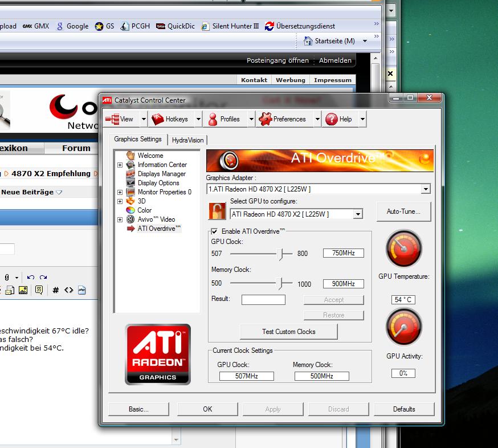The height and width of the screenshot is (448, 498).
Task: Click the Preferences gear icon
Action: [265, 119]
